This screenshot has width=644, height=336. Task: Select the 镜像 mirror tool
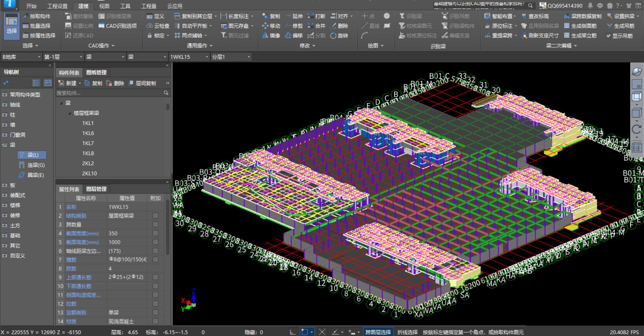(271, 36)
